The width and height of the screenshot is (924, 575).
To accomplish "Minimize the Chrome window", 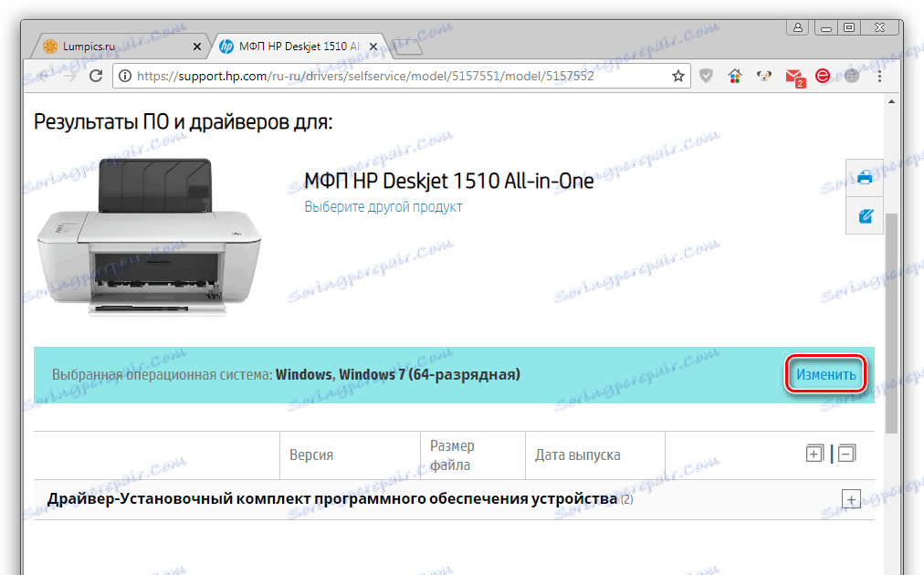I will 826,27.
